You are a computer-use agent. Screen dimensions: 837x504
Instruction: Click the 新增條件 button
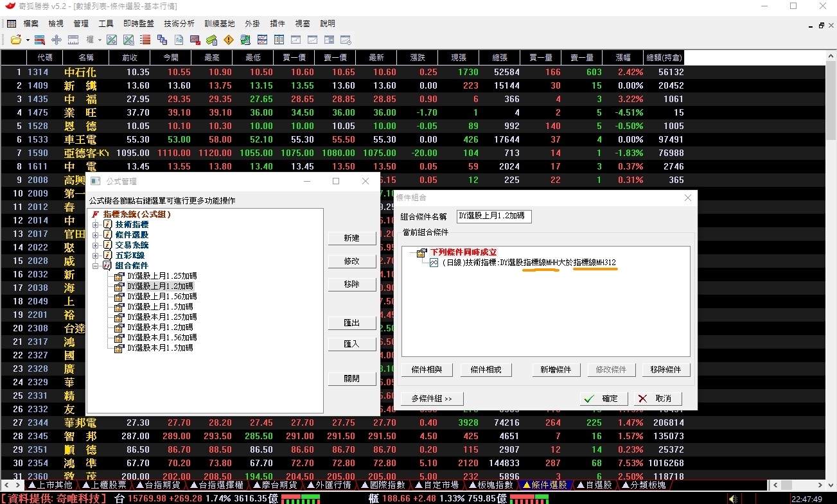(556, 370)
